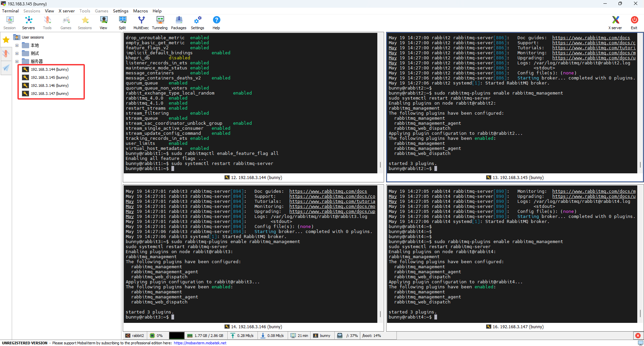The height and width of the screenshot is (346, 644).
Task: Expand the 本地 folder in session tree
Action: 17,45
